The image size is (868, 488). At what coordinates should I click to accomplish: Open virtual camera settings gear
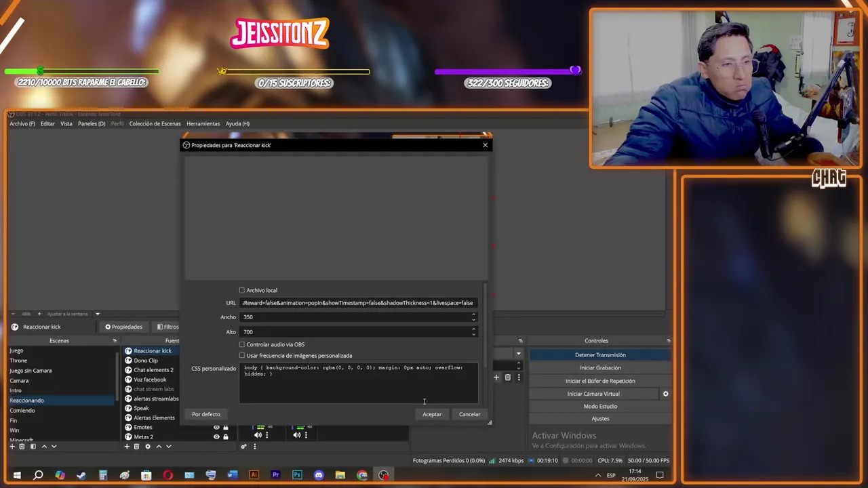(665, 394)
